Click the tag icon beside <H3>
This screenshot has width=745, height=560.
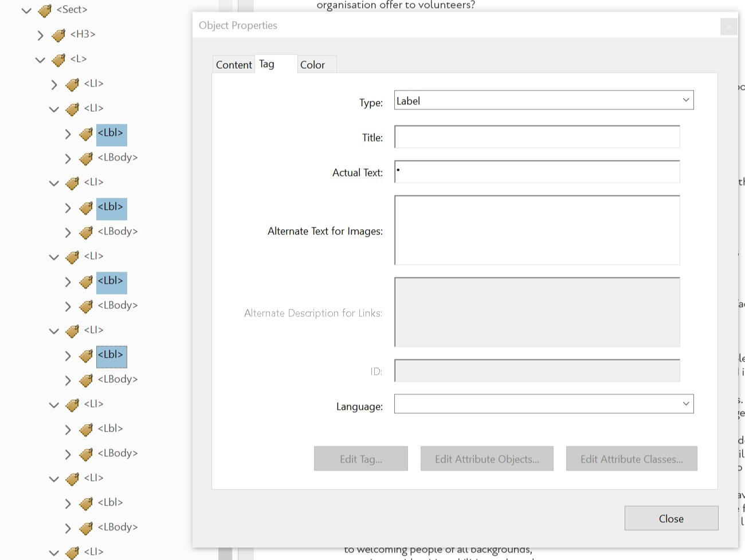58,34
